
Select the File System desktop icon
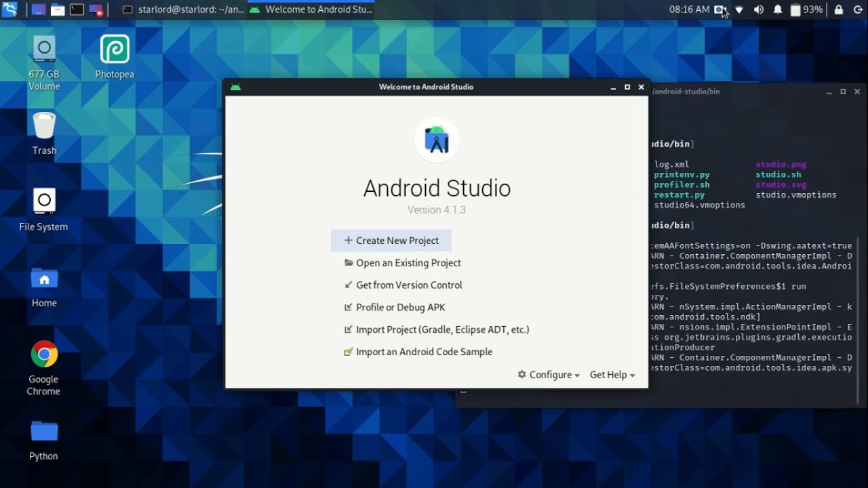click(44, 210)
